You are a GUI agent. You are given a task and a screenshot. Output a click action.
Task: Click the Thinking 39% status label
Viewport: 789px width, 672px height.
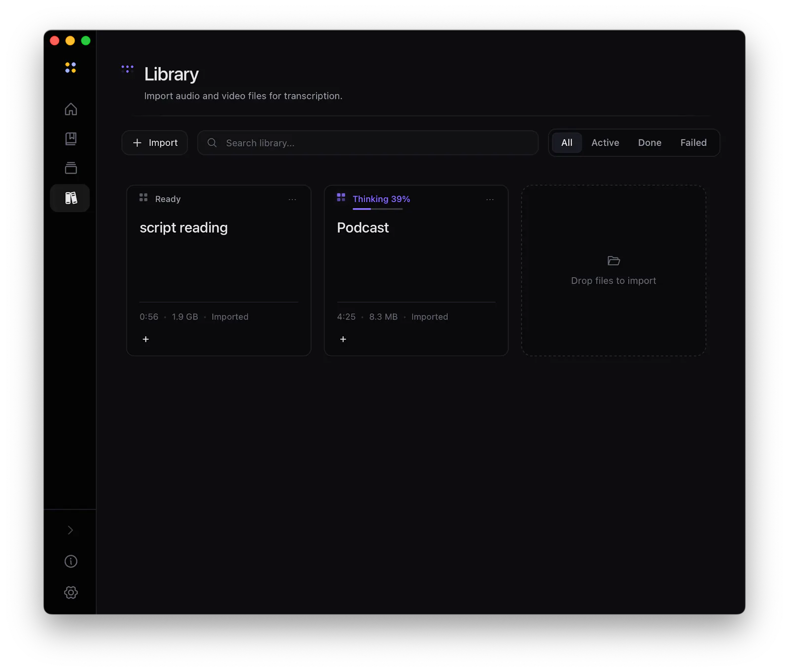tap(381, 199)
